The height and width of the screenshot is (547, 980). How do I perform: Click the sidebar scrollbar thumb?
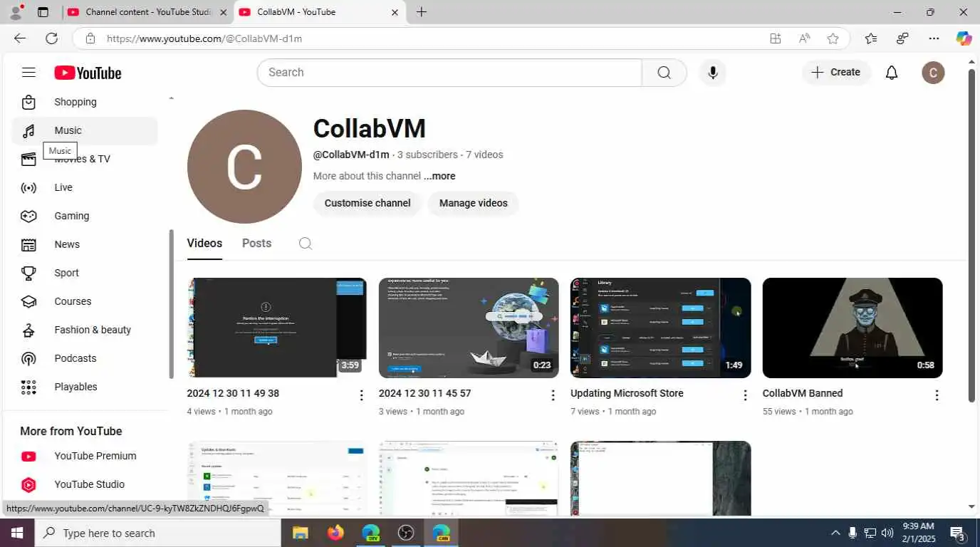(x=171, y=304)
